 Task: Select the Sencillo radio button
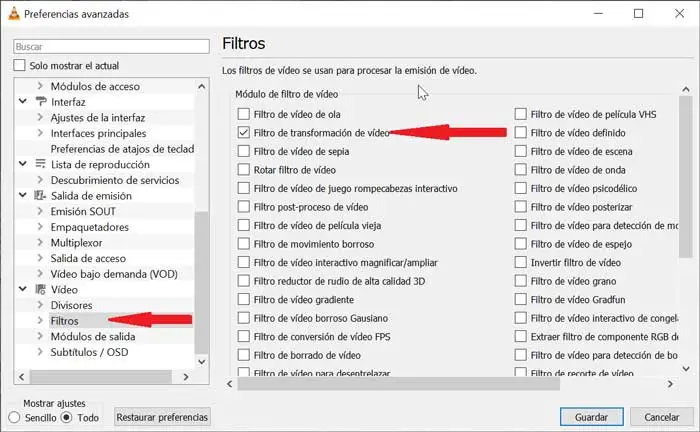tap(15, 417)
